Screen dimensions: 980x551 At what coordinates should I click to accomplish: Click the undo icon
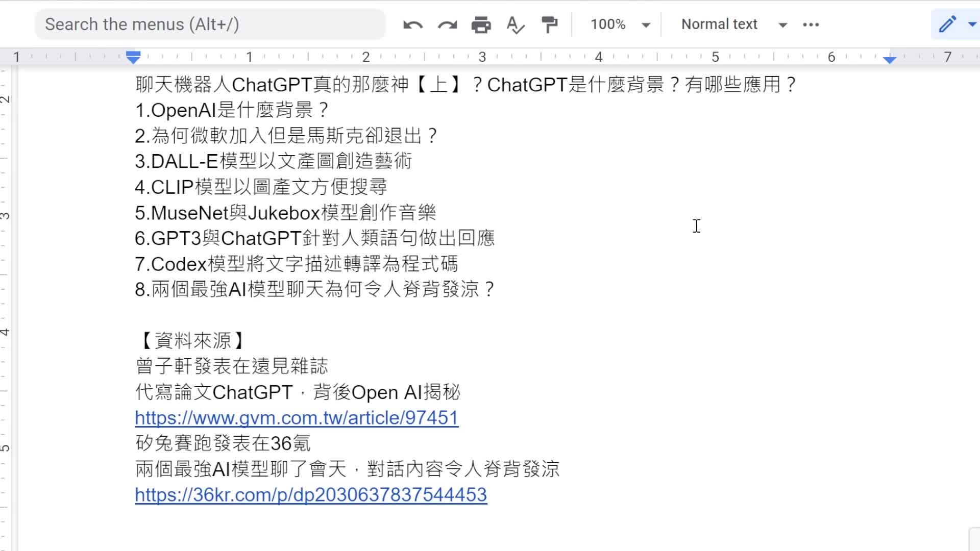coord(412,24)
